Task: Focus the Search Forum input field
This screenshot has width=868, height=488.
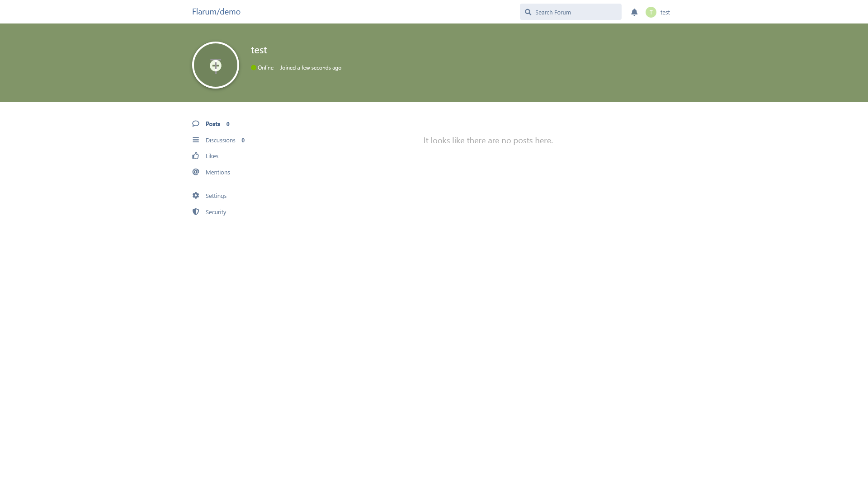Action: tap(571, 12)
